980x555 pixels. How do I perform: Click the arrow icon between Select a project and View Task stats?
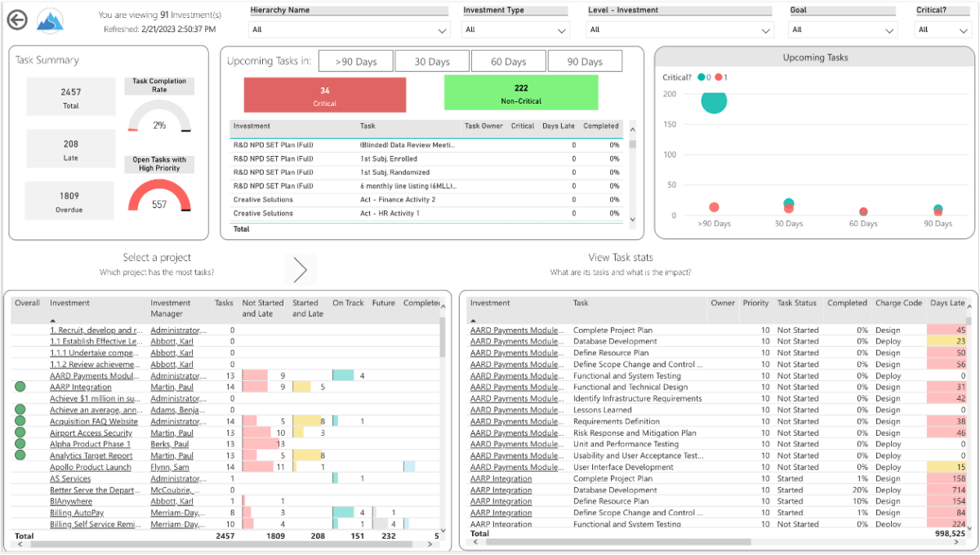[301, 269]
